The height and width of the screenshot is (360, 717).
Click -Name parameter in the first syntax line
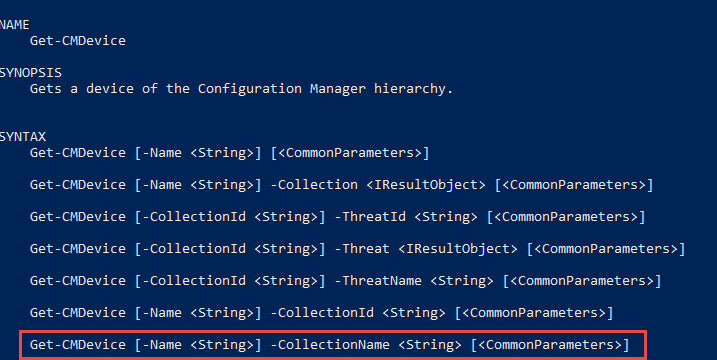click(x=162, y=153)
